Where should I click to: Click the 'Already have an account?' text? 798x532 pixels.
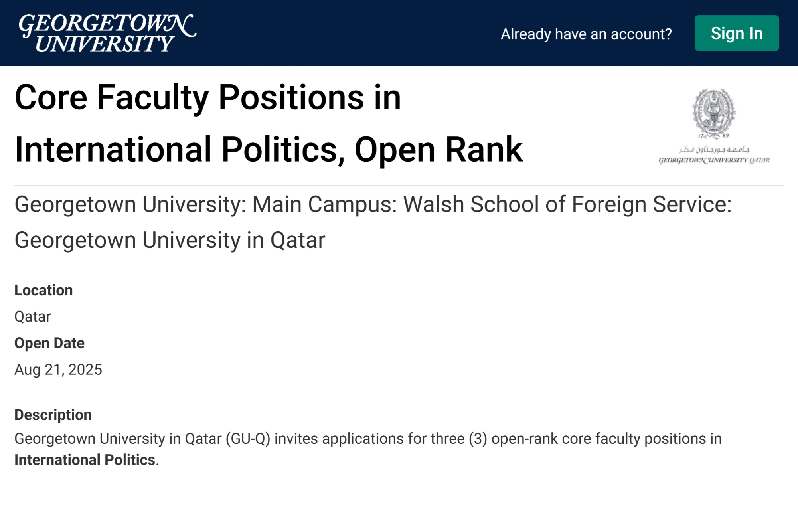tap(586, 34)
